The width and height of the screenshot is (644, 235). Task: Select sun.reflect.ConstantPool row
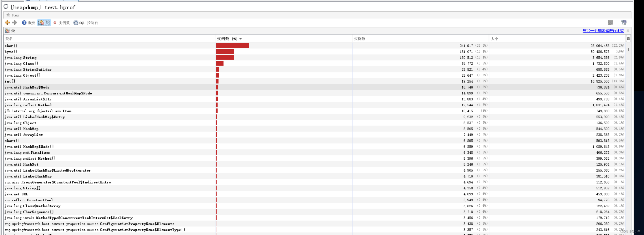[x=314, y=200]
